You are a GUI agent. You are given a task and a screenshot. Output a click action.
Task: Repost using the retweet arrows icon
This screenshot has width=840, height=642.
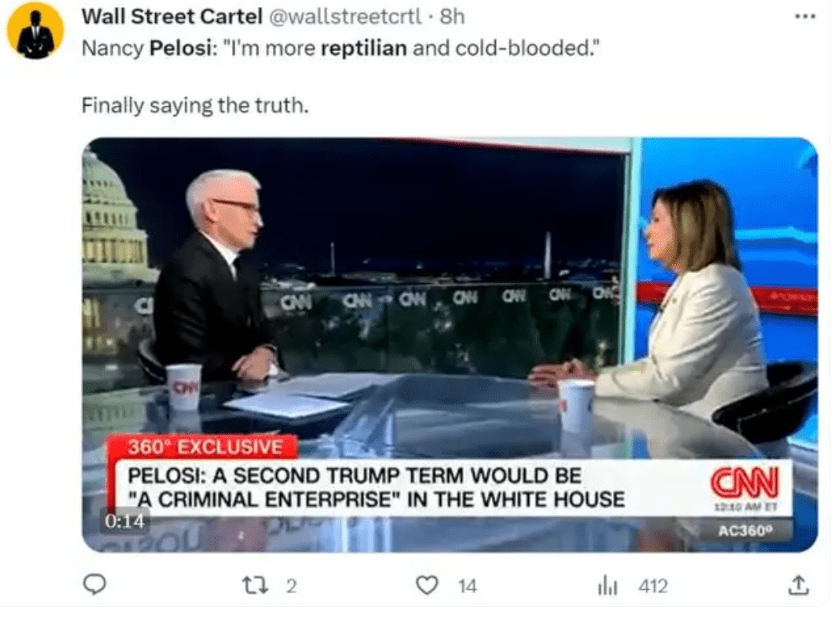point(255,585)
